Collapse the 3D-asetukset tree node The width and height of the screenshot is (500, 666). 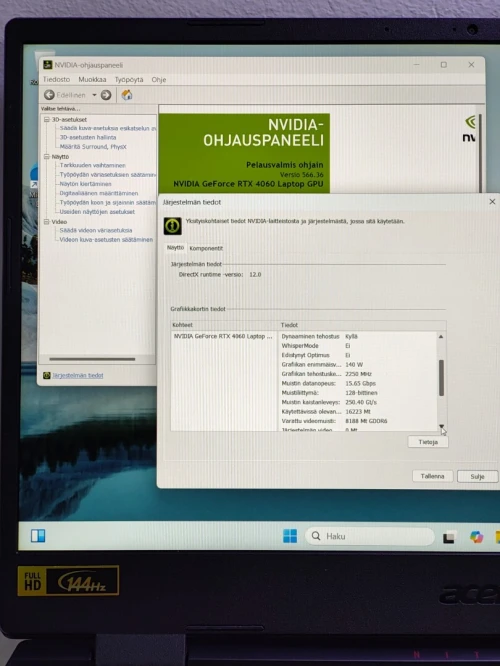pyautogui.click(x=47, y=120)
